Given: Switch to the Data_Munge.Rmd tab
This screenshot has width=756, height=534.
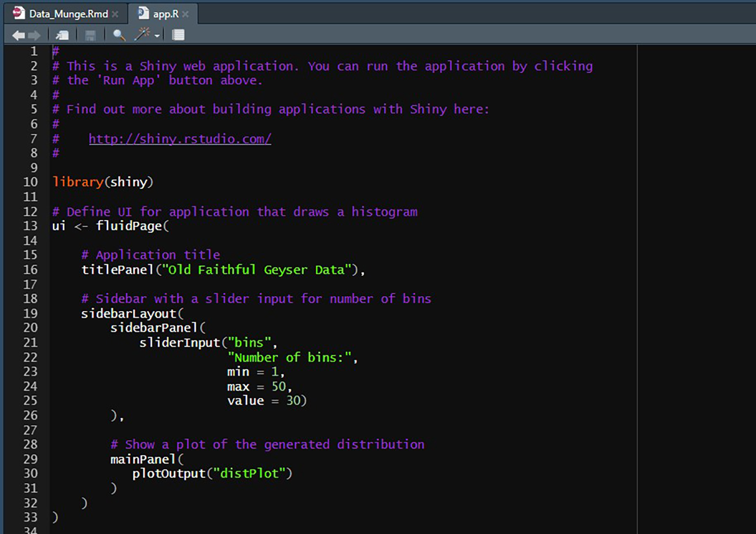Looking at the screenshot, I should pos(68,14).
